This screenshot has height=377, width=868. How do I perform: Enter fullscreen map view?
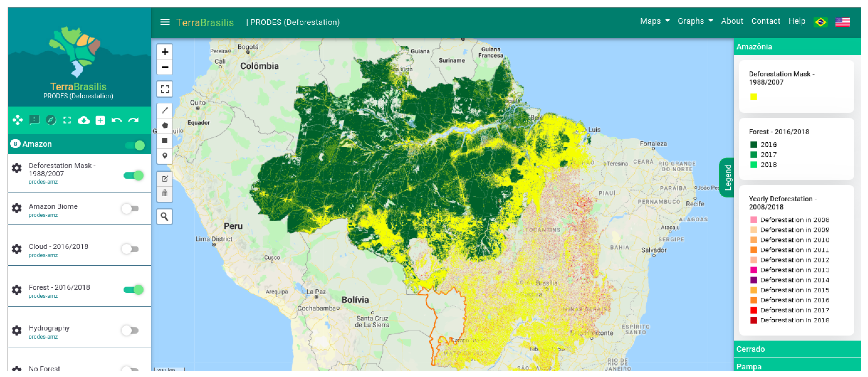(x=165, y=89)
